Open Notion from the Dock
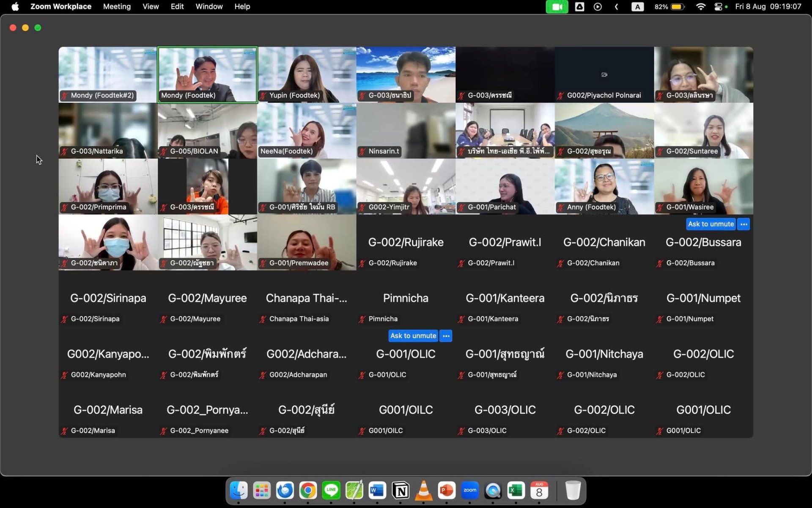 coord(401,491)
